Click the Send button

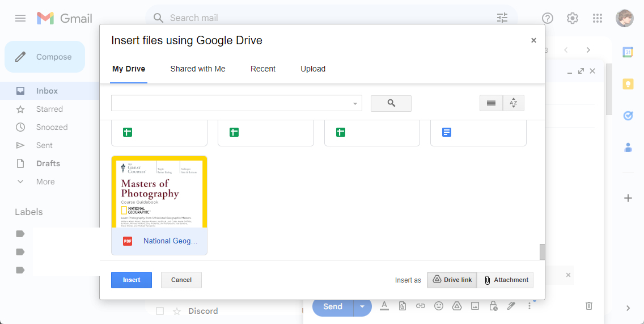[x=333, y=307]
